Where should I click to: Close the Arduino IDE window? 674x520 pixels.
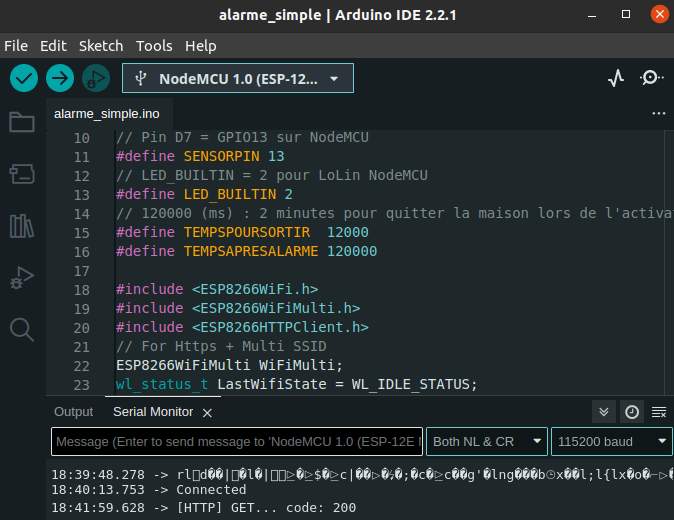point(659,15)
